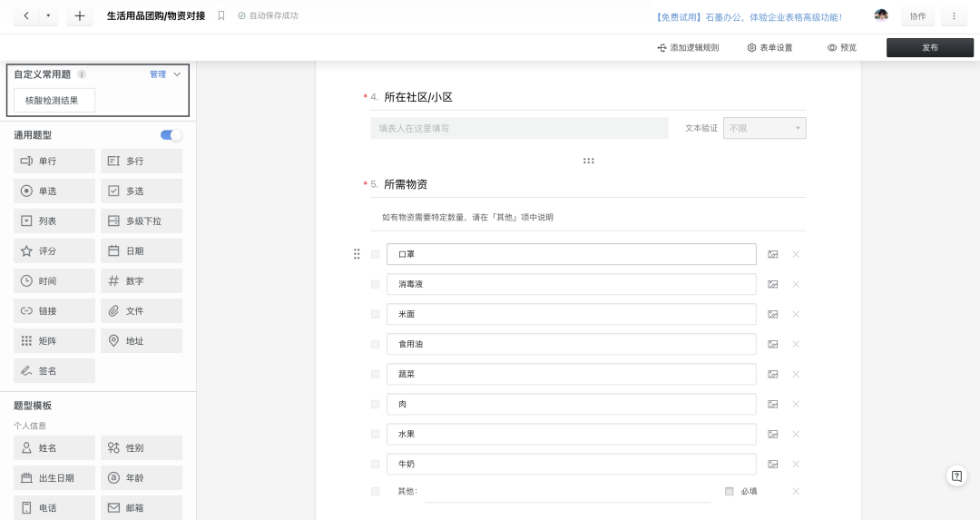This screenshot has height=520, width=980.
Task: Add a 文件 file upload question
Action: (x=142, y=310)
